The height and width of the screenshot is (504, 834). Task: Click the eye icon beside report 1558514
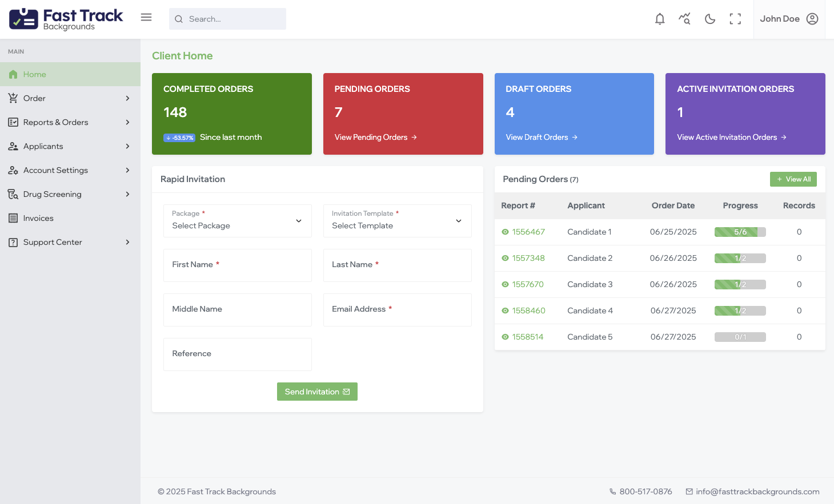[x=504, y=337]
